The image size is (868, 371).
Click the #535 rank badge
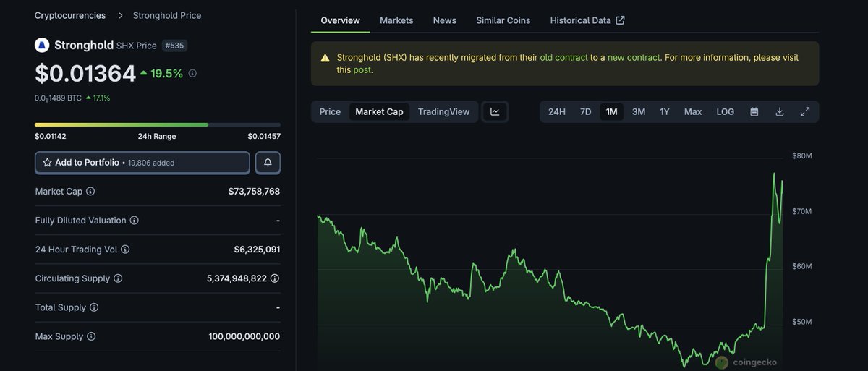click(x=174, y=46)
